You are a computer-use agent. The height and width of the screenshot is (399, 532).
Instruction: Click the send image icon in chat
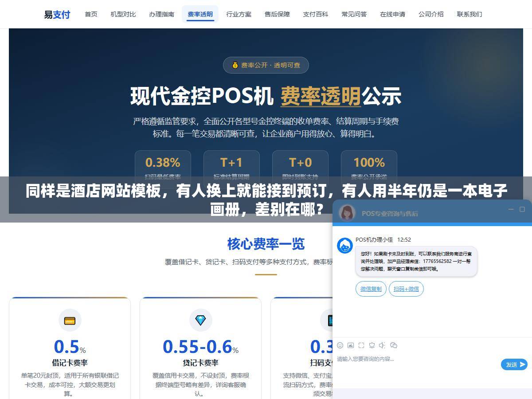coord(351,345)
